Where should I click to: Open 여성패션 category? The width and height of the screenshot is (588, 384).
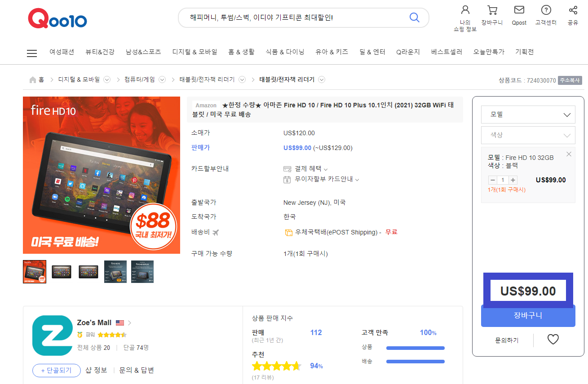tap(62, 52)
